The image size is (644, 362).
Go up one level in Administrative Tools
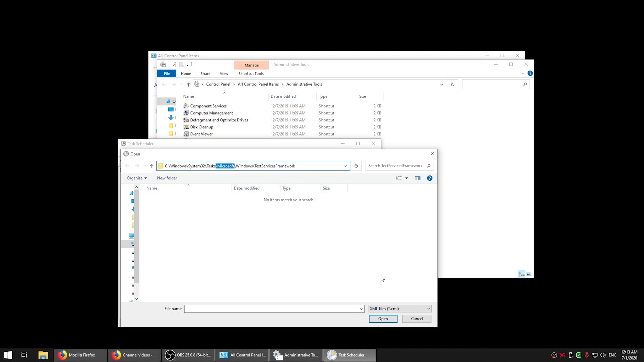[188, 84]
